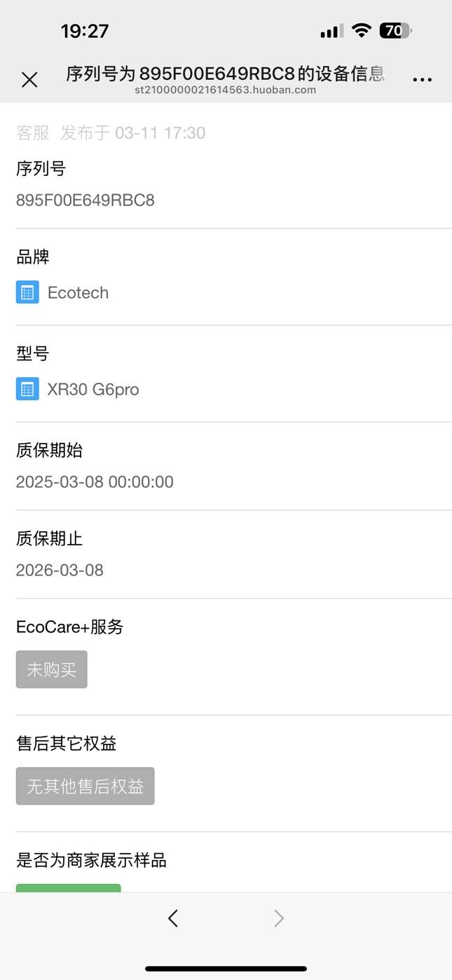Tap the battery level indicator
This screenshot has width=452, height=980.
point(395,30)
